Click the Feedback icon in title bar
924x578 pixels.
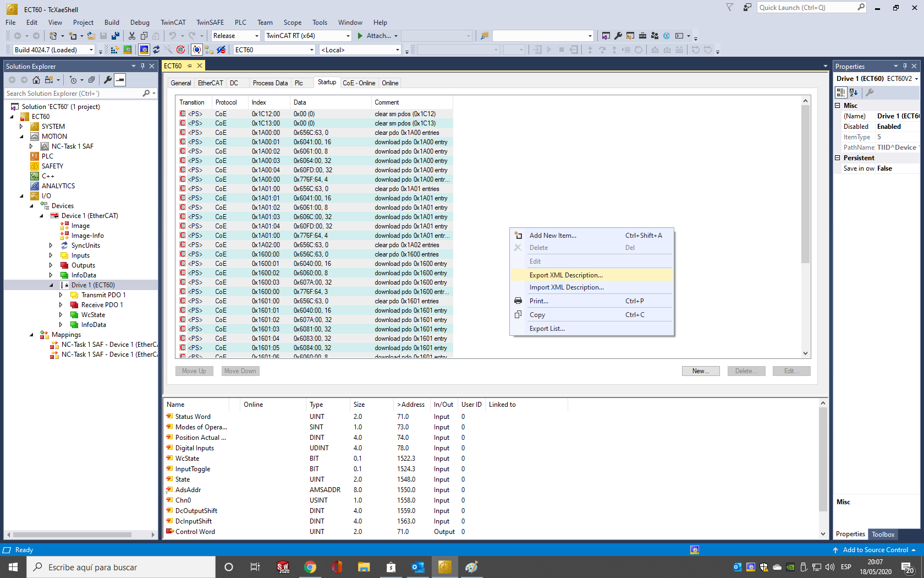tap(747, 8)
